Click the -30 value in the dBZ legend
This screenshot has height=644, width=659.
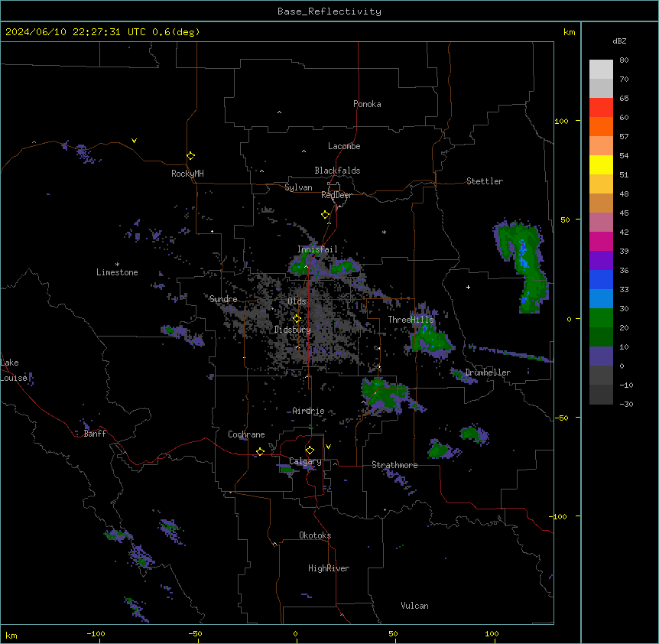tap(626, 404)
